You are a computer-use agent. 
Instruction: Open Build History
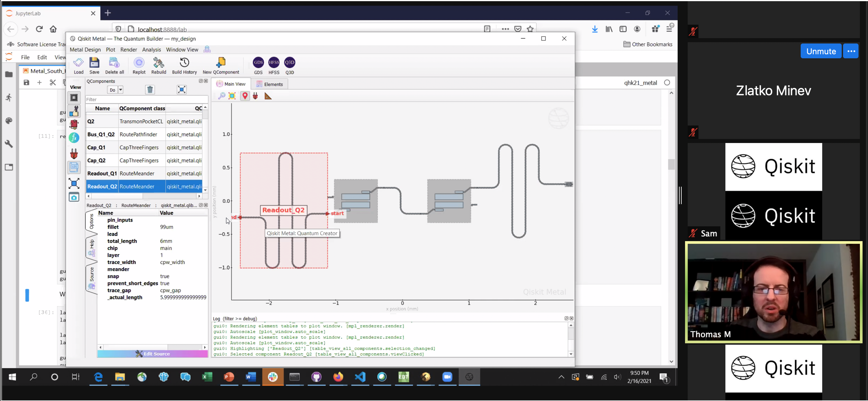[x=184, y=65]
